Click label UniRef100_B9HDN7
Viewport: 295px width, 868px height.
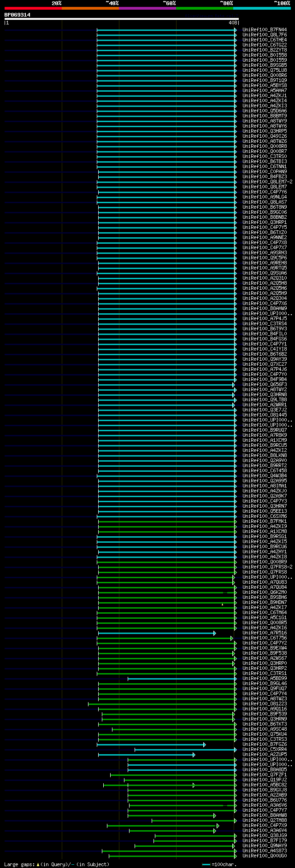point(265,603)
